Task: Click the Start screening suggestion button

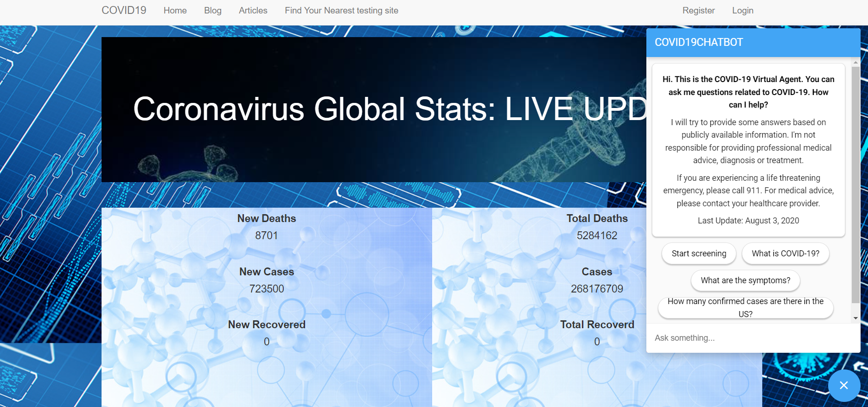Action: point(699,254)
